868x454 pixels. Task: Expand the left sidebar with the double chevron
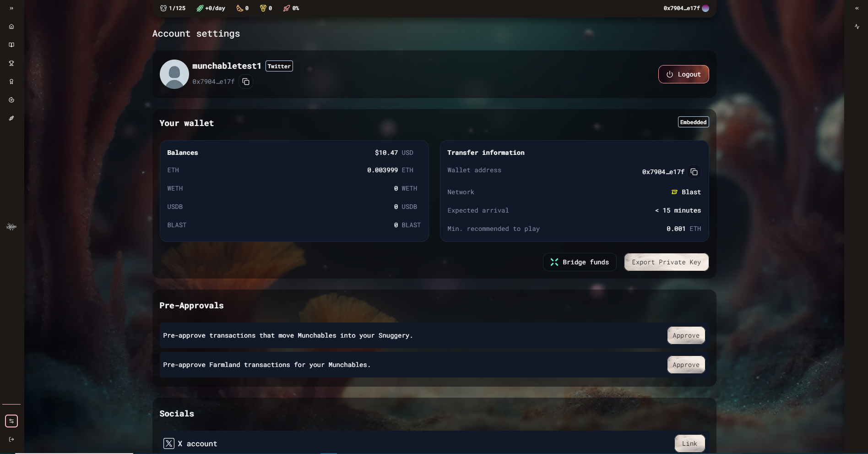11,8
